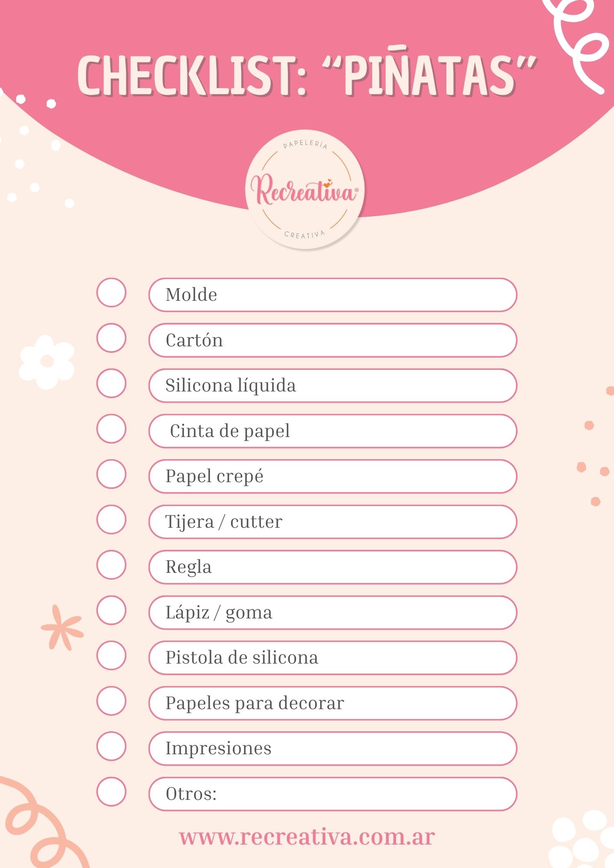Click the orange asterisk star shape
Viewport: 614px width, 868px height.
pos(62,628)
